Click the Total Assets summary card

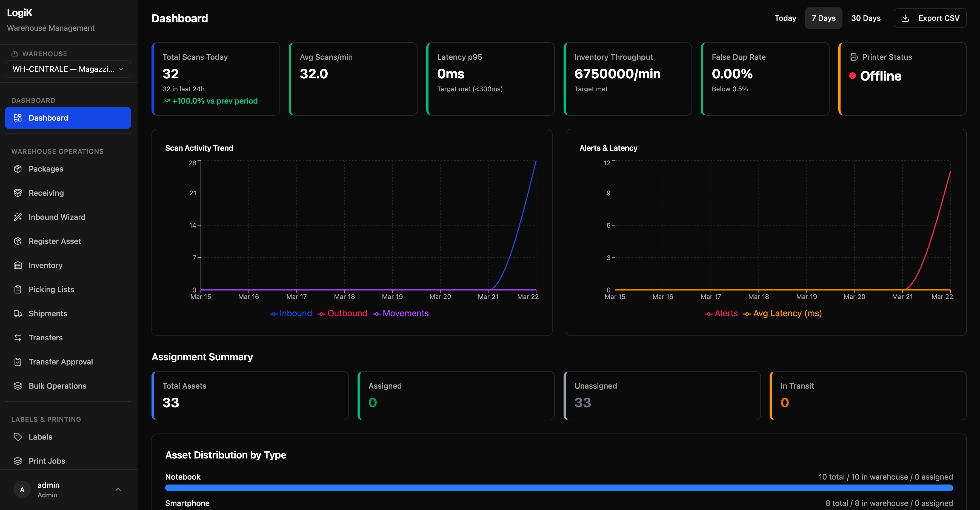coord(250,396)
